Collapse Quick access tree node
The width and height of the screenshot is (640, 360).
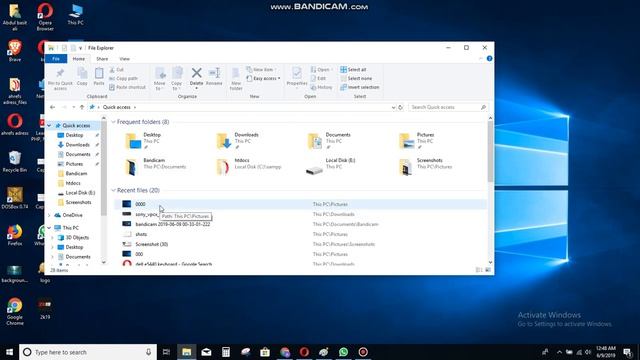[x=49, y=126]
